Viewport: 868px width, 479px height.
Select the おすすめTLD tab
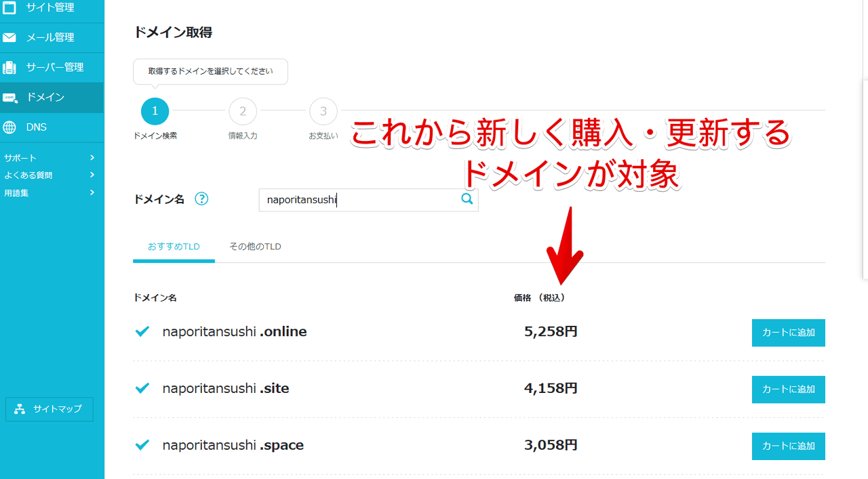tap(174, 247)
